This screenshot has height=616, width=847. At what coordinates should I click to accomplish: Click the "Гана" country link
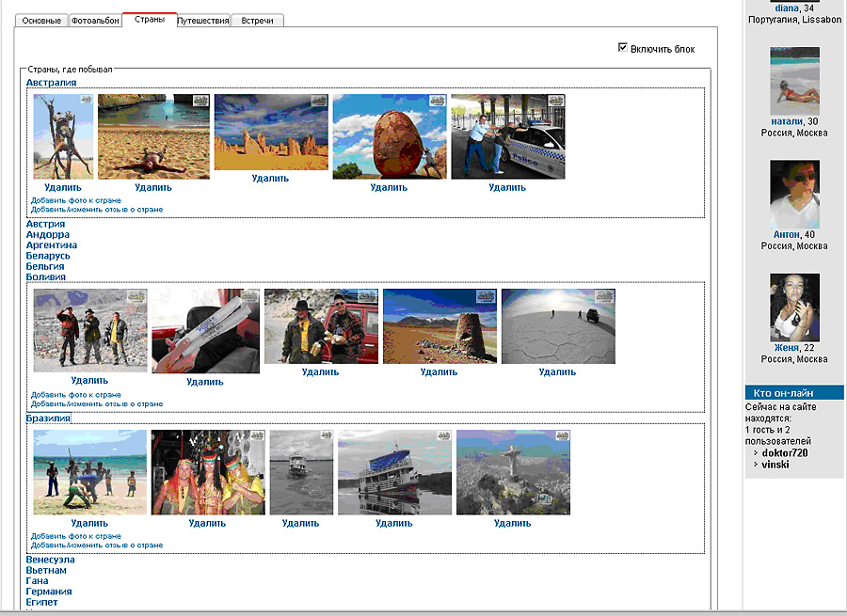(38, 581)
